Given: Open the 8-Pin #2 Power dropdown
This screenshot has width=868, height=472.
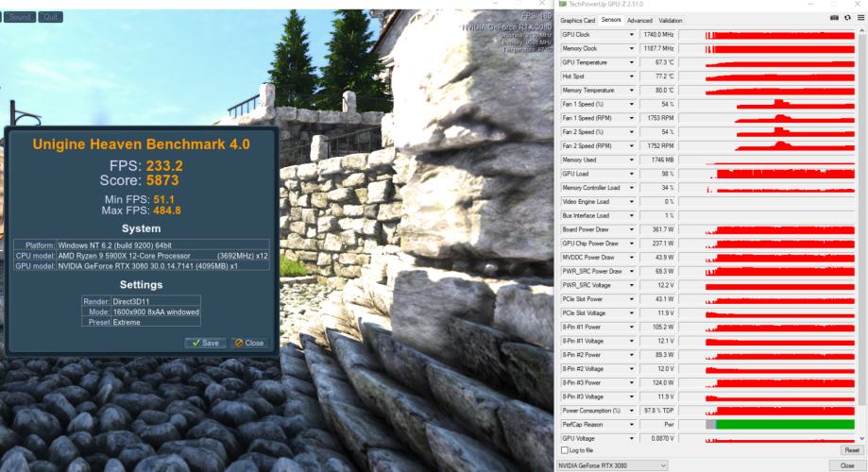Looking at the screenshot, I should [x=631, y=355].
